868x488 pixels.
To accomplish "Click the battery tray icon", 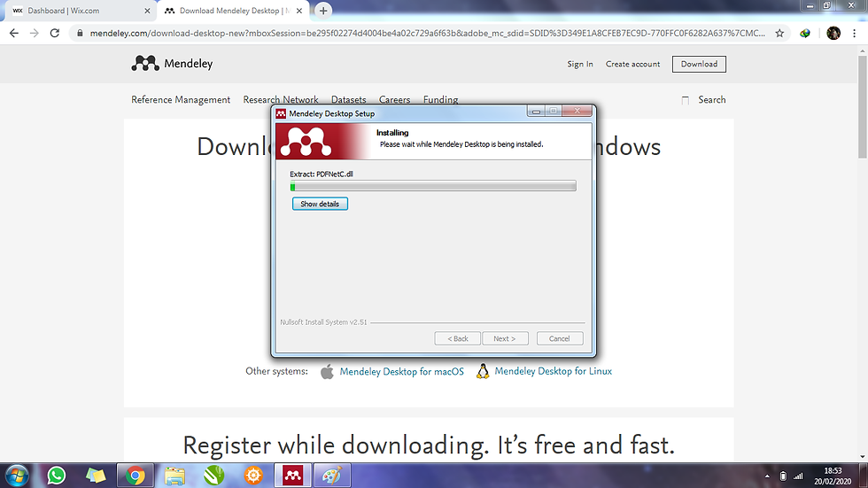I will pyautogui.click(x=783, y=476).
